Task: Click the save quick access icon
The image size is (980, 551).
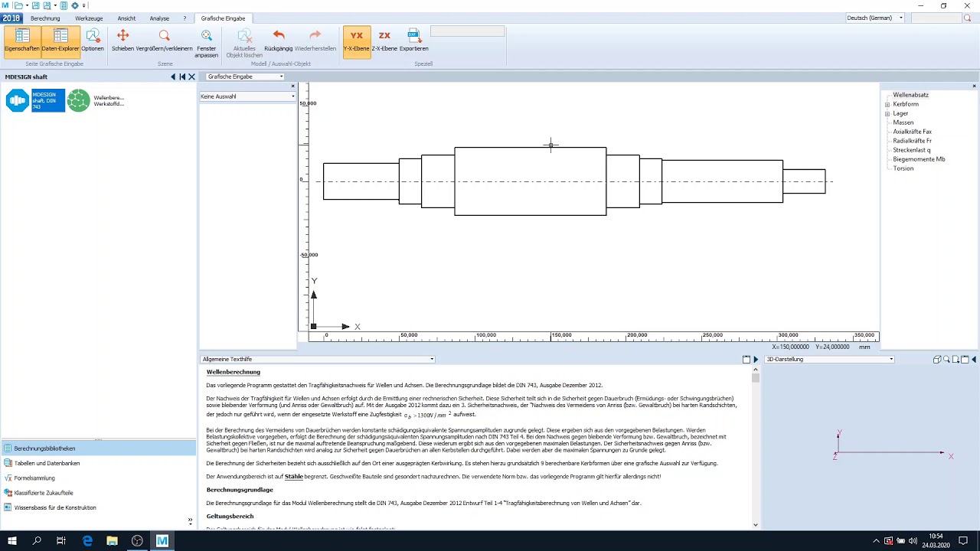Action: (35, 5)
